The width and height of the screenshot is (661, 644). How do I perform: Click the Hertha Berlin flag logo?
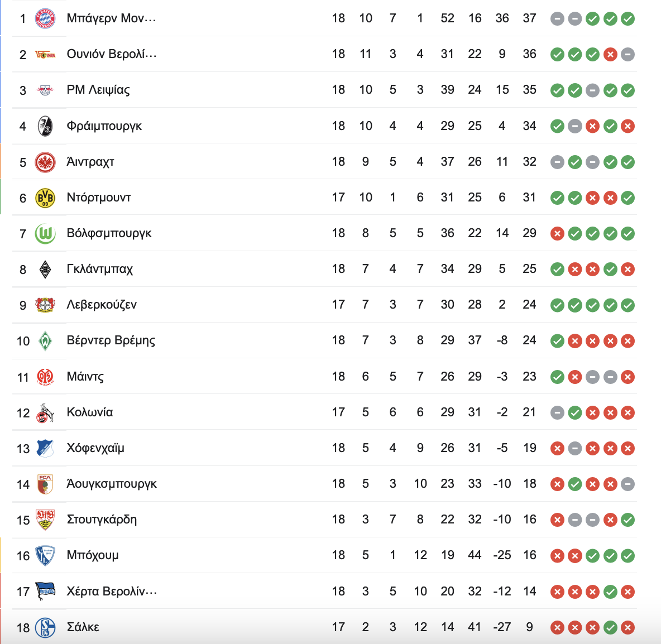coord(45,592)
